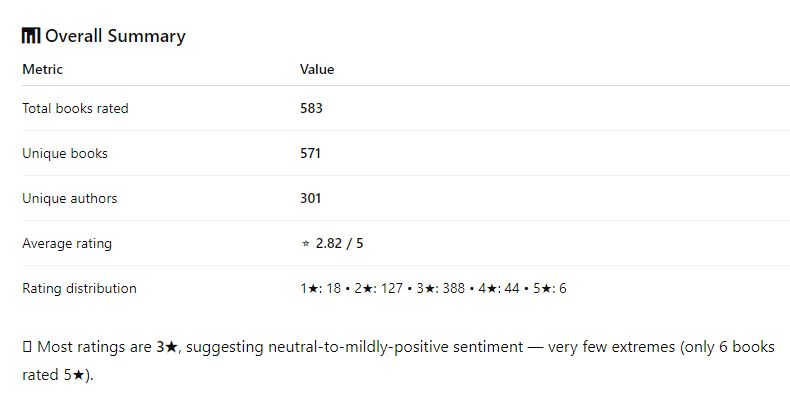Click the bold 3★ in the summary sentence
This screenshot has height=404, width=790.
pyautogui.click(x=166, y=347)
